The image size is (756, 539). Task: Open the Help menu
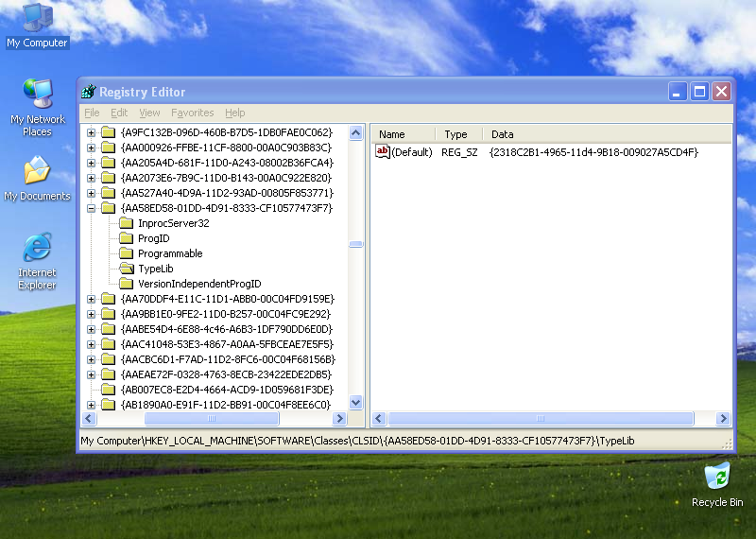coord(234,113)
